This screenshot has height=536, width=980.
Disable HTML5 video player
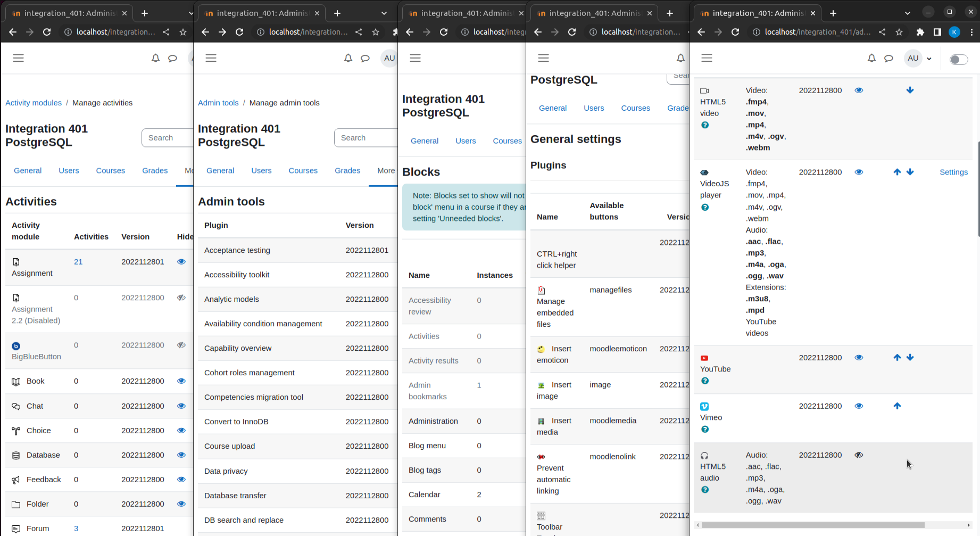[859, 90]
